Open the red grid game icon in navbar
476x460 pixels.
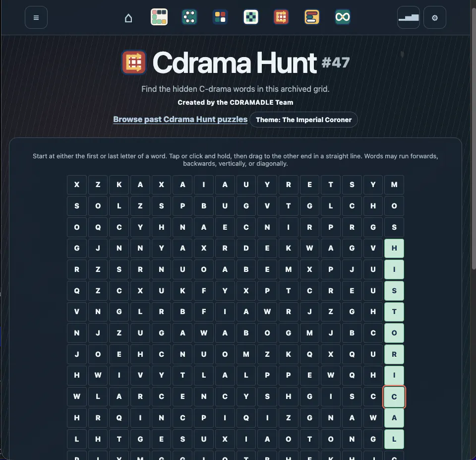pos(281,17)
